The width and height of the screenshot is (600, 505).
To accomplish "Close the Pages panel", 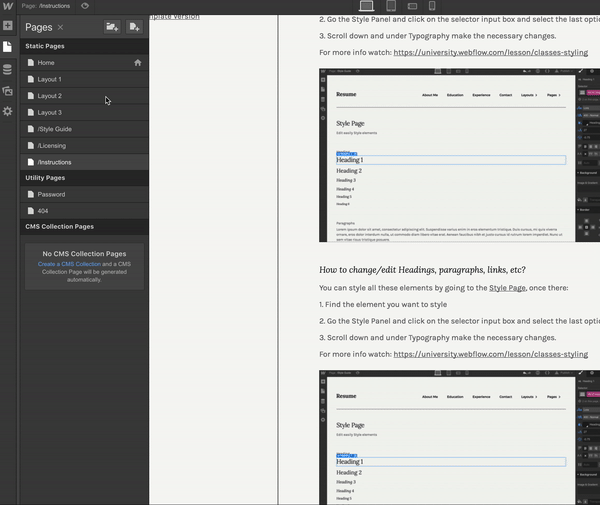I will 60,27.
